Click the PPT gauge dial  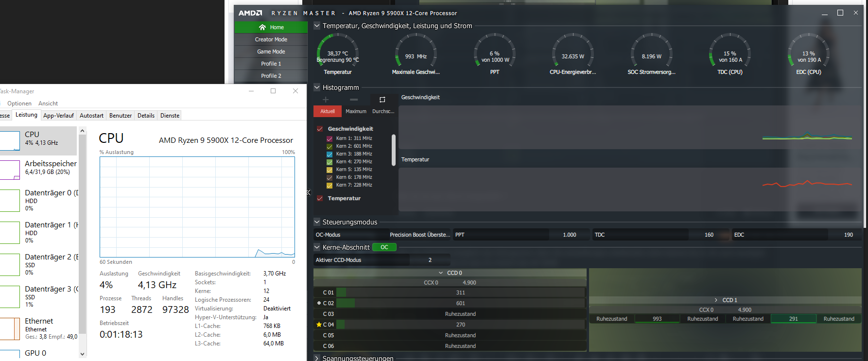(494, 51)
